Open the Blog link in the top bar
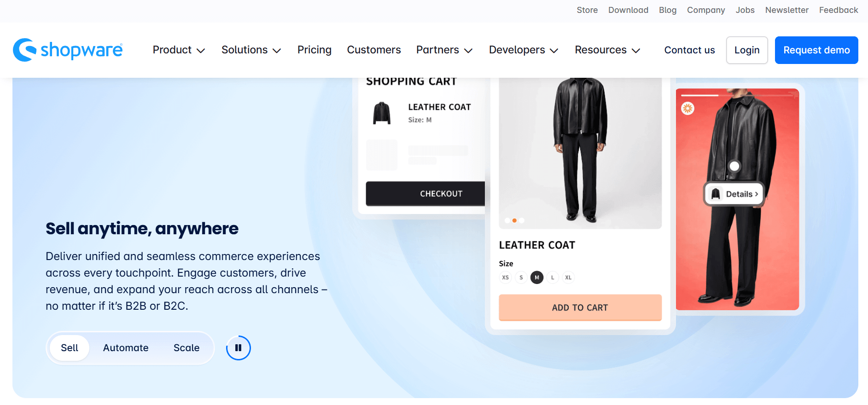Screen dimensions: 868x405 click(x=667, y=10)
